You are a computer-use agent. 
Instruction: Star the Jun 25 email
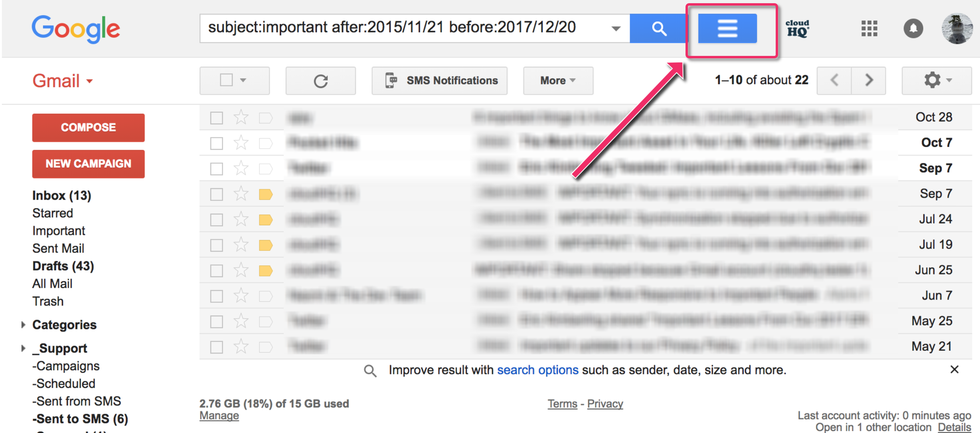241,270
